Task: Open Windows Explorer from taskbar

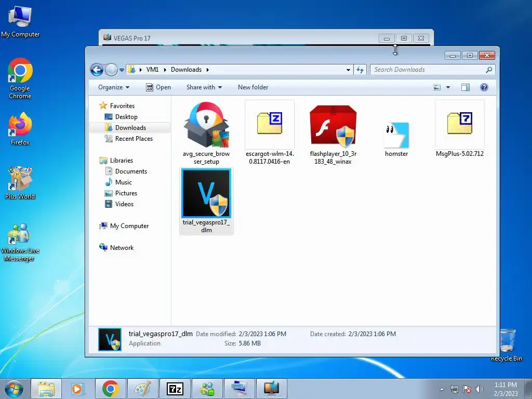Action: [x=46, y=389]
